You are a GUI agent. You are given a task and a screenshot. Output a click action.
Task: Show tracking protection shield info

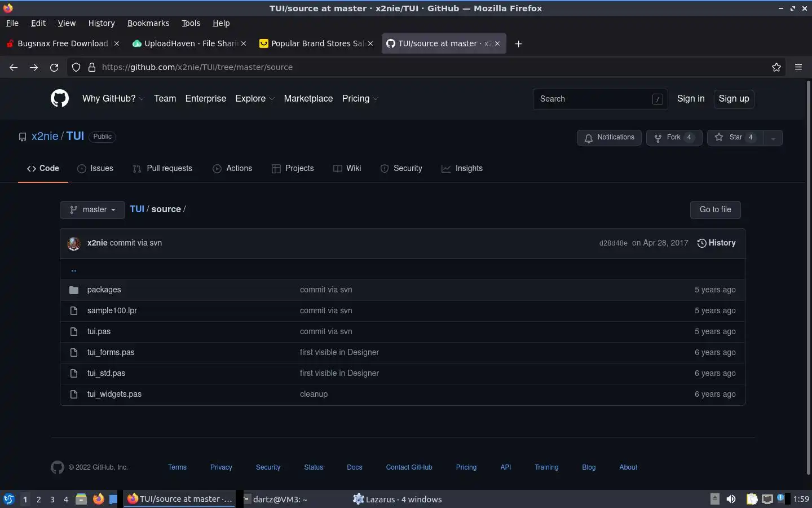point(76,67)
